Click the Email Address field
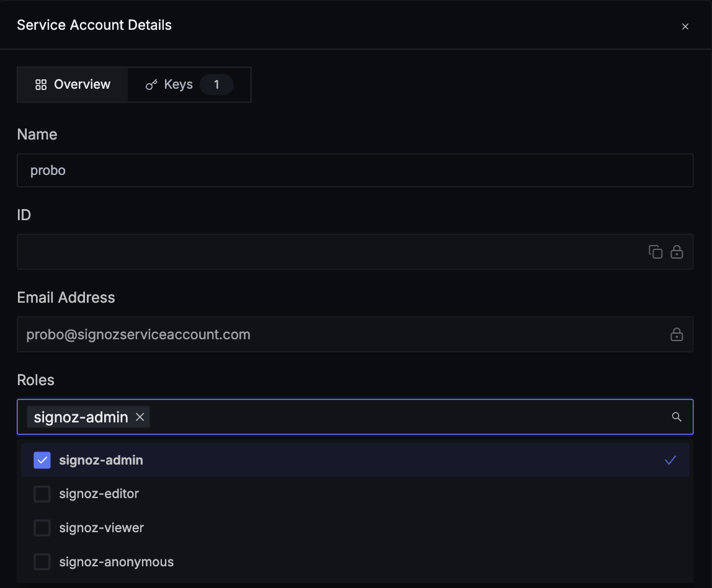The image size is (712, 588). point(355,334)
